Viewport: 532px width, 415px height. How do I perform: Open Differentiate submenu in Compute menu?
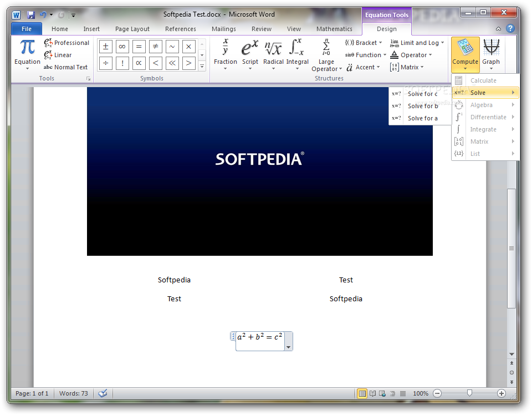[x=485, y=117]
